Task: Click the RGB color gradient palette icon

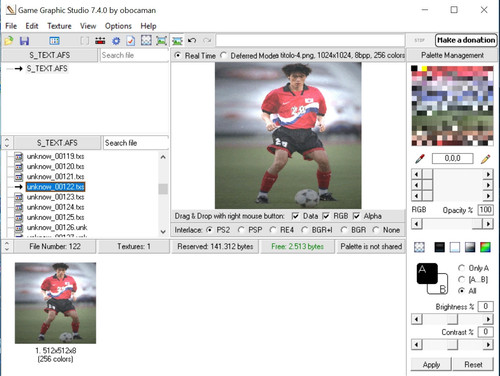Action: 485,247
